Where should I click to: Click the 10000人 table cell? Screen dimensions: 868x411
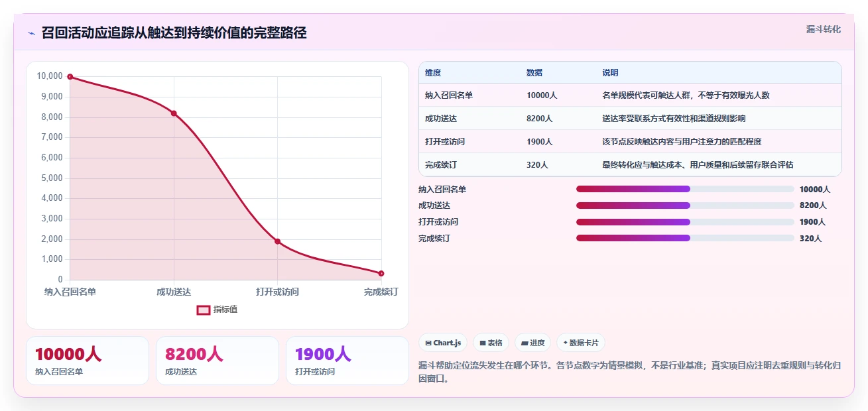coord(542,95)
